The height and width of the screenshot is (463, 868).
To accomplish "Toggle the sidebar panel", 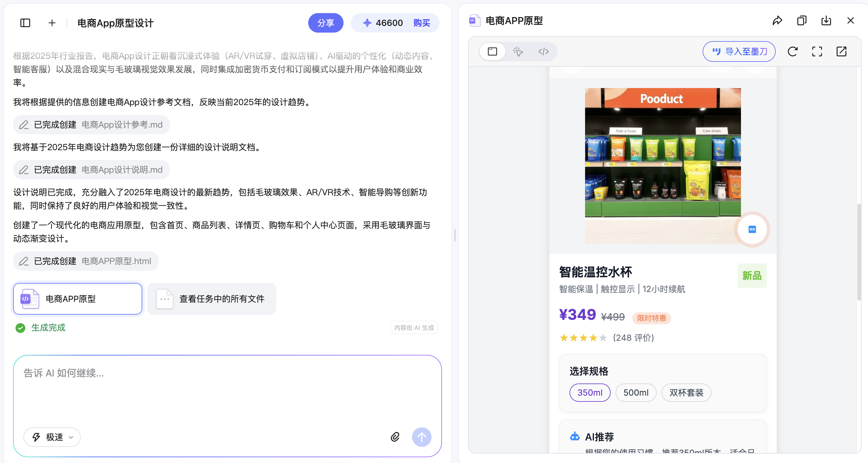I will click(x=25, y=23).
